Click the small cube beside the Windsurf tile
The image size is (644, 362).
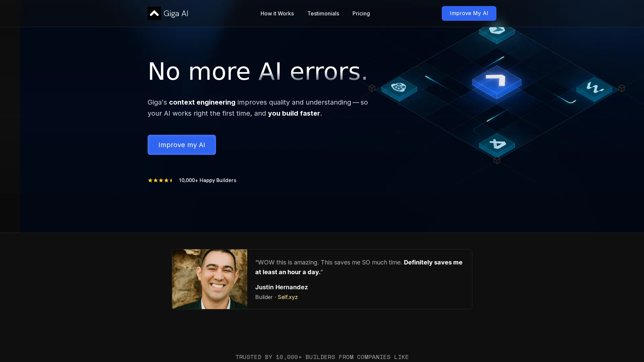pos(622,88)
